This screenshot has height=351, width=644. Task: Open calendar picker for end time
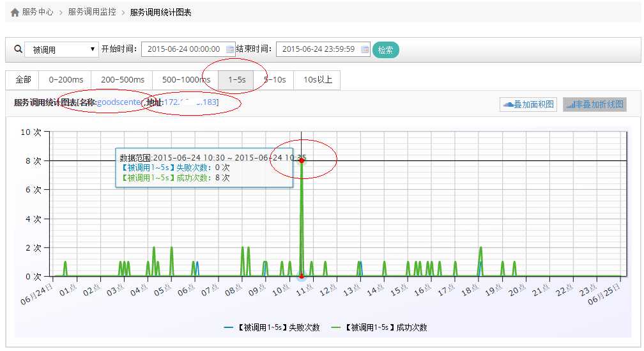(x=365, y=49)
